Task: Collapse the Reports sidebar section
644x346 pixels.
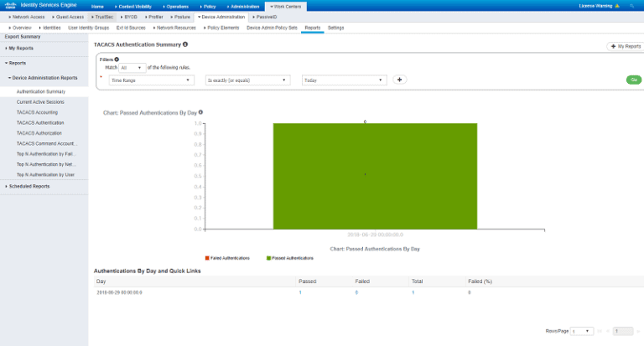Action: [x=15, y=63]
